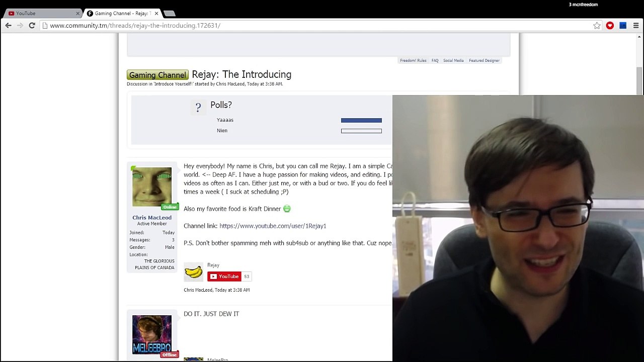
Task: Click the banana channel icon
Action: pyautogui.click(x=193, y=272)
